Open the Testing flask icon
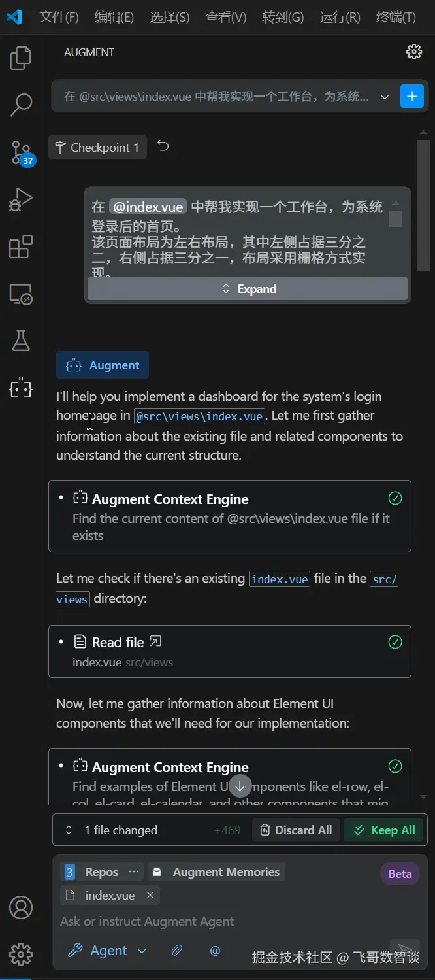This screenshot has width=435, height=980. click(x=21, y=341)
